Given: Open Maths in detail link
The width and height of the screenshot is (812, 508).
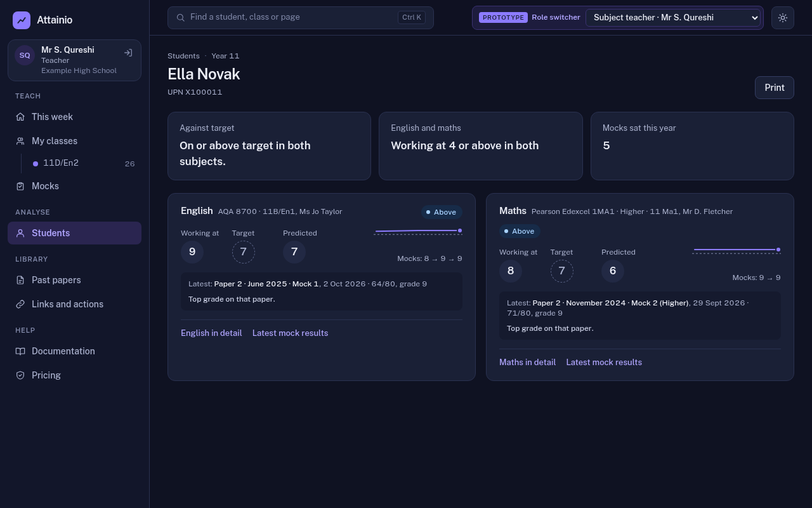Looking at the screenshot, I should click(x=527, y=362).
